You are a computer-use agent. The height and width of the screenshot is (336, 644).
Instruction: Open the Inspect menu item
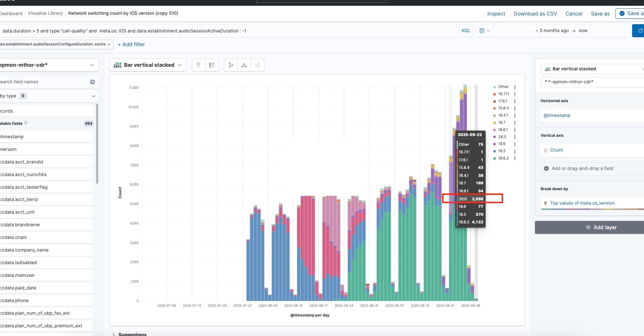coord(496,14)
